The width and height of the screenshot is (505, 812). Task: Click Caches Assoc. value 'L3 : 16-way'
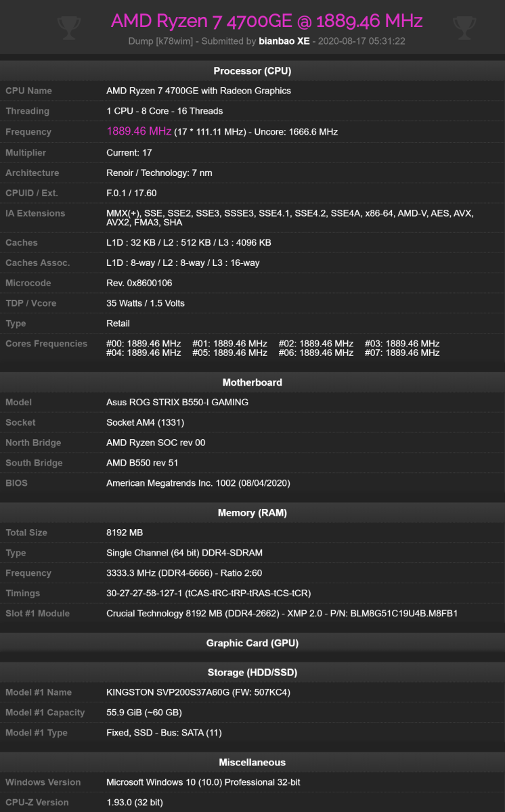183,263
